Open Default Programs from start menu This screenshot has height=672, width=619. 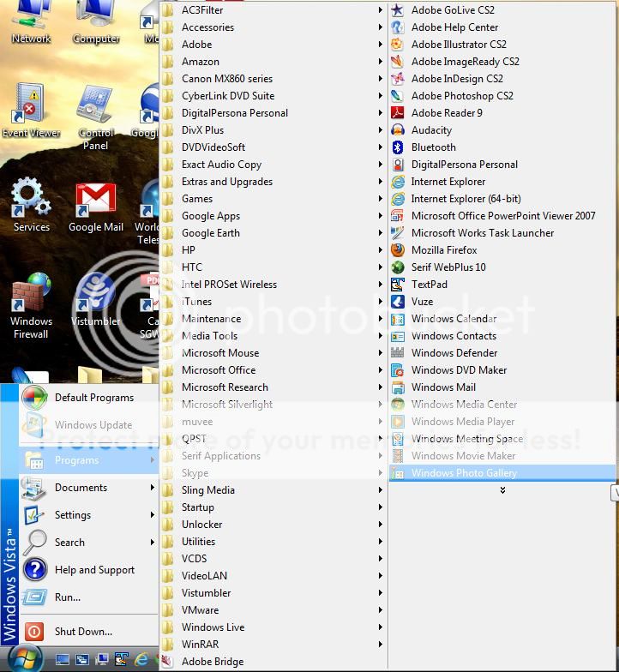coord(89,398)
